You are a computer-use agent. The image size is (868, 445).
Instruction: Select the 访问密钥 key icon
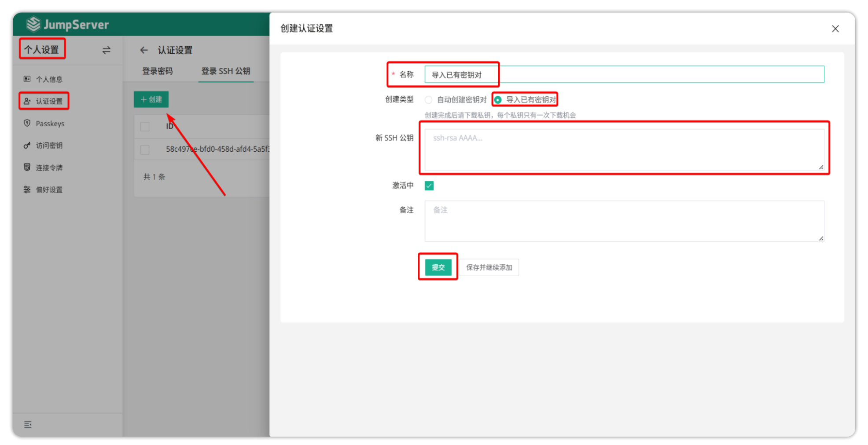(27, 145)
